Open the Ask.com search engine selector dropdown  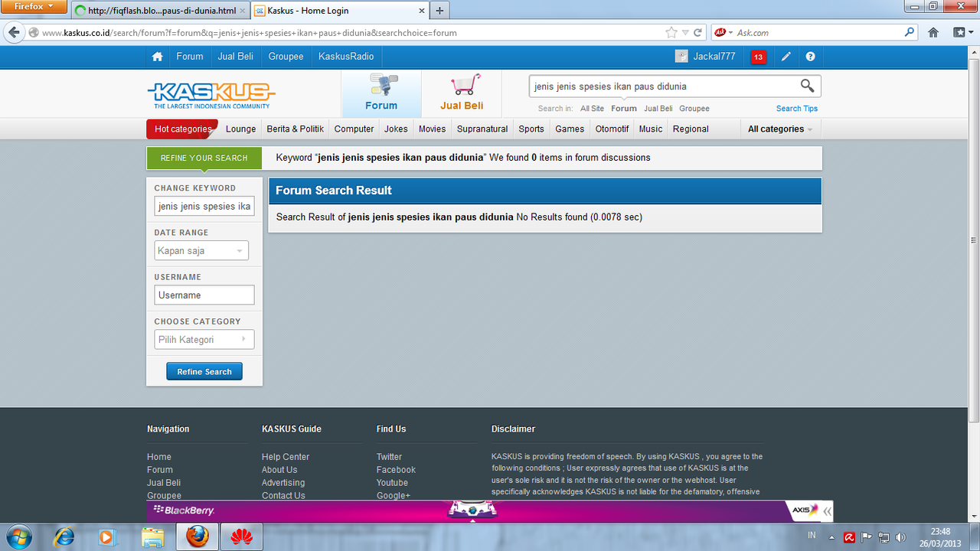[x=724, y=32]
